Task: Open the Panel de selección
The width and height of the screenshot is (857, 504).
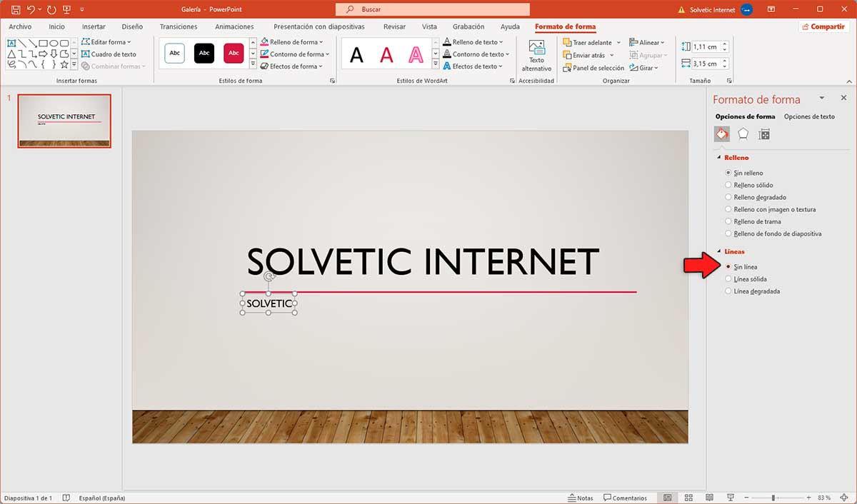Action: tap(593, 68)
